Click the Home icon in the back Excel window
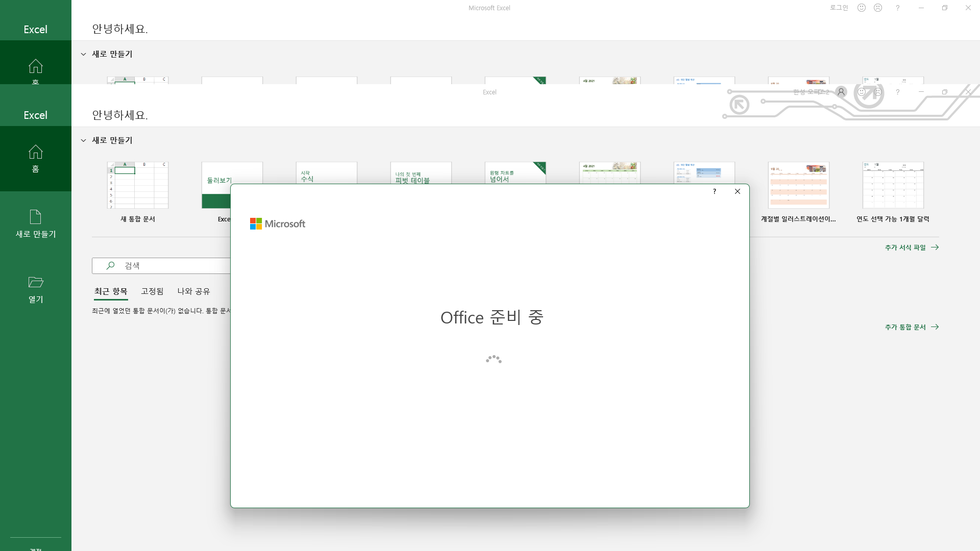Screen dimensions: 980x551 (x=35, y=66)
